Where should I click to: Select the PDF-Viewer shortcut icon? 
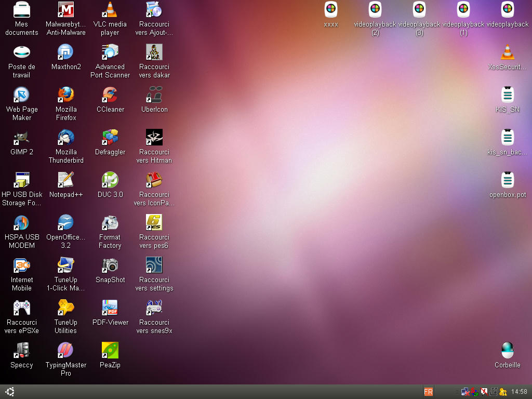click(110, 308)
